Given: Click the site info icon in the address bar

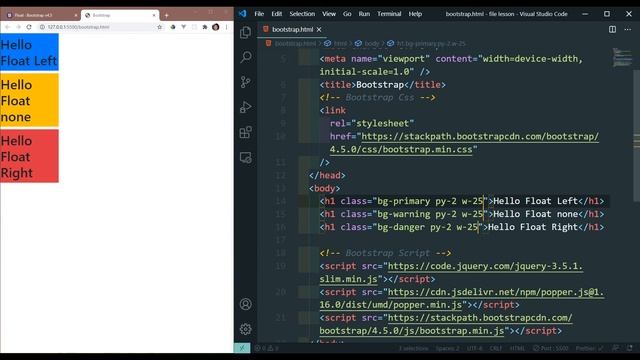Looking at the screenshot, I should click(42, 27).
